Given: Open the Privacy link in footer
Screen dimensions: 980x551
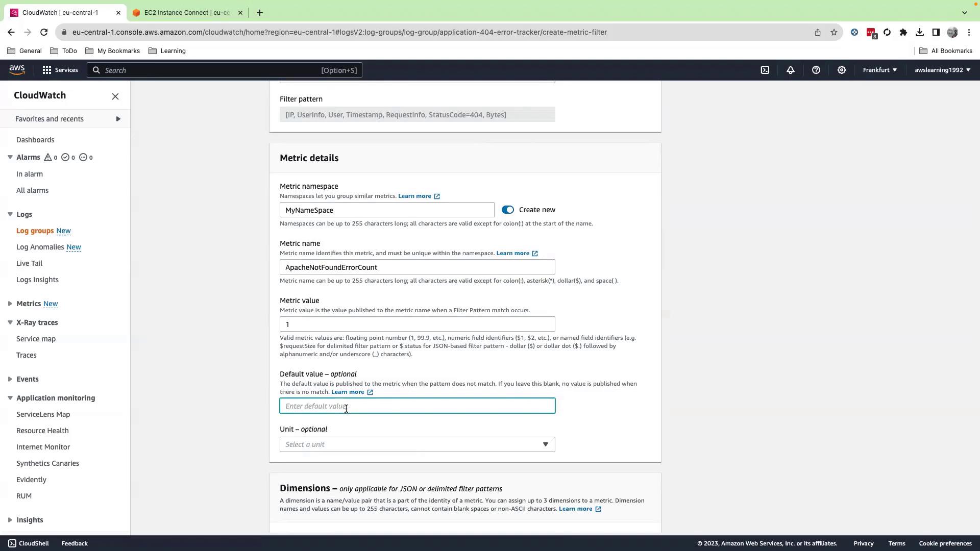Looking at the screenshot, I should (864, 543).
